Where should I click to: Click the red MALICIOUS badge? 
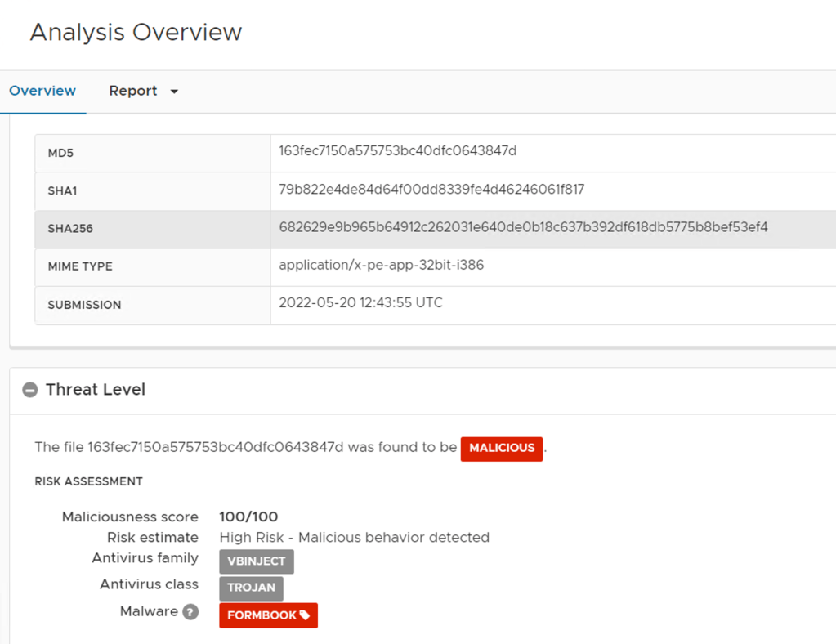point(501,449)
